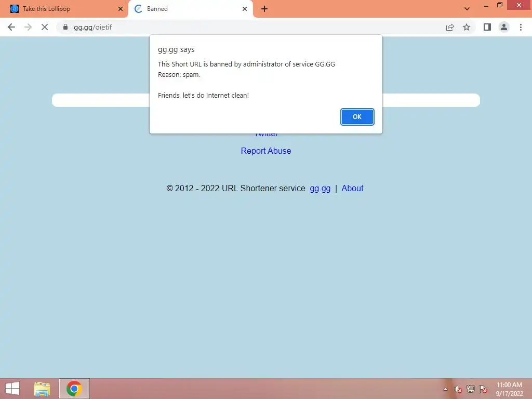Screen dimensions: 532x399
Task: Select Chrome in the taskbar
Action: [74, 389]
